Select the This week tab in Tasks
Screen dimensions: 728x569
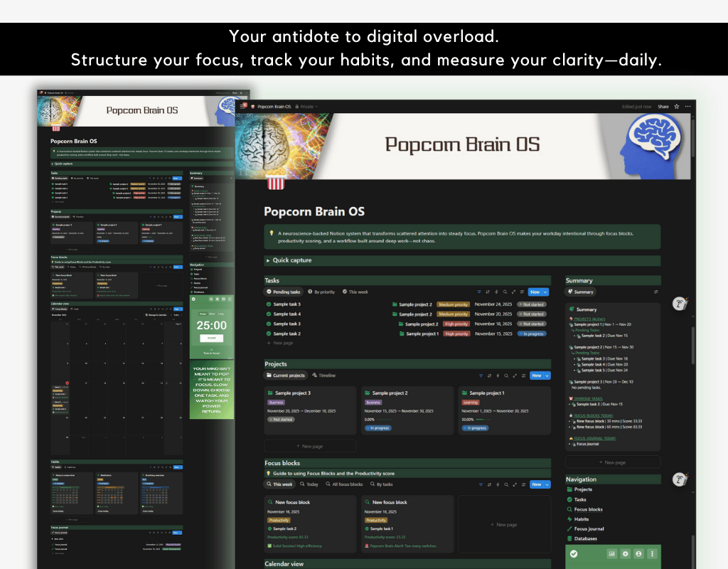tap(355, 292)
